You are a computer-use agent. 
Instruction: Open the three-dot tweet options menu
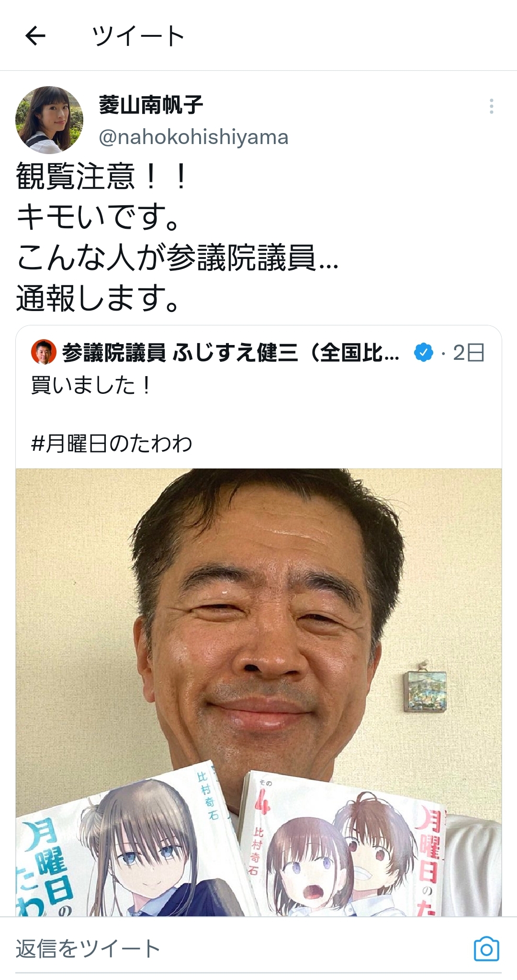[491, 106]
